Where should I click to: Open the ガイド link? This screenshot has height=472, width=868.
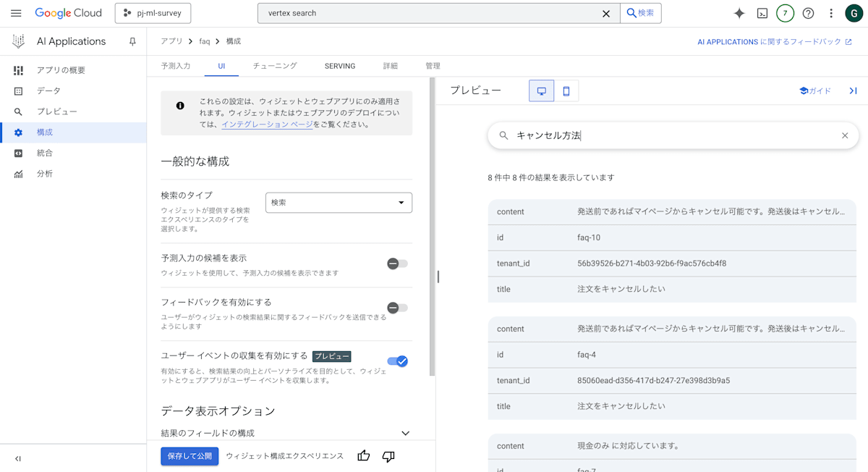(x=815, y=90)
